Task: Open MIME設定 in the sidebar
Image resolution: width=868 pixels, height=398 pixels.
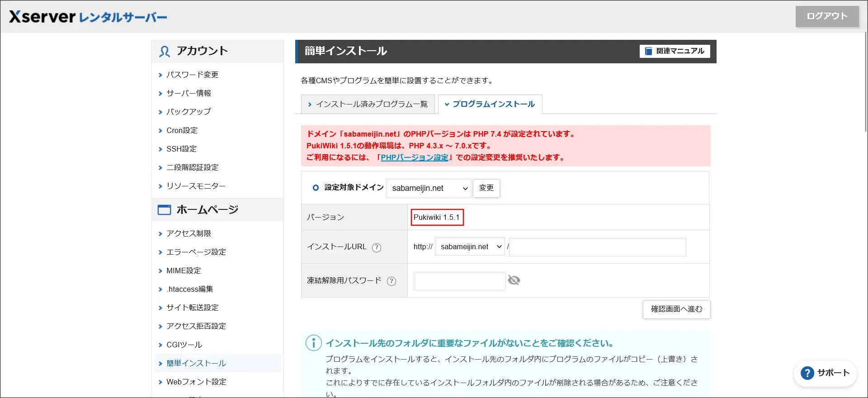Action: 184,270
